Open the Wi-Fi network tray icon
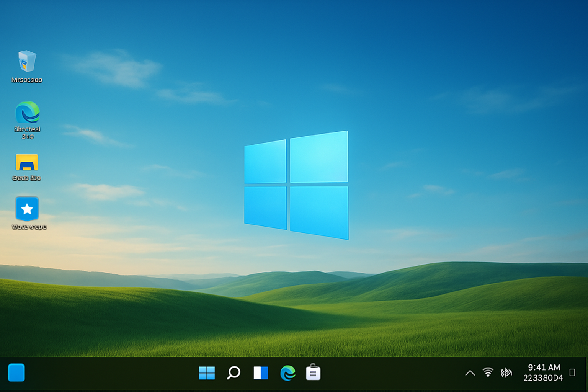The height and width of the screenshot is (392, 588). tap(488, 372)
